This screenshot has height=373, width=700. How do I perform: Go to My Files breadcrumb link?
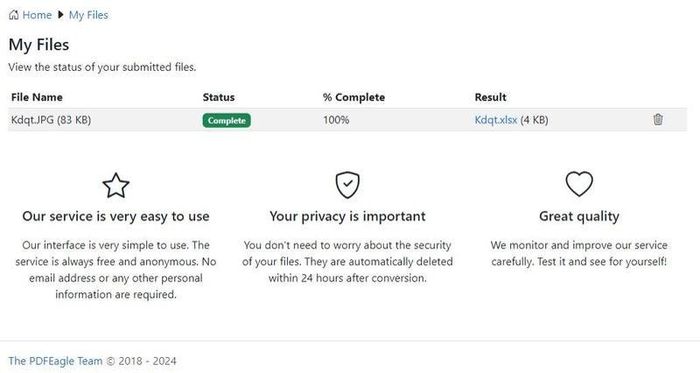tap(88, 15)
